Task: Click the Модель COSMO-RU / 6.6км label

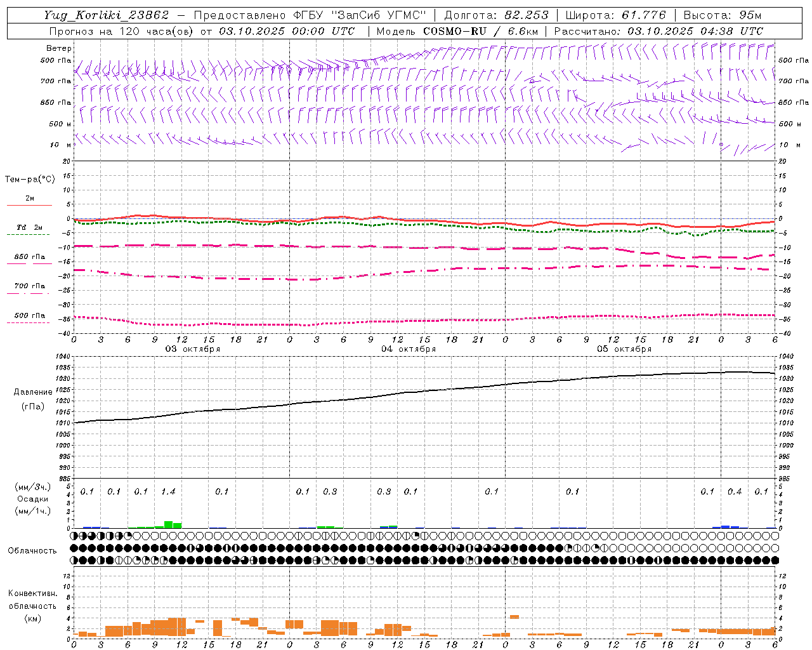Action: pos(457,31)
